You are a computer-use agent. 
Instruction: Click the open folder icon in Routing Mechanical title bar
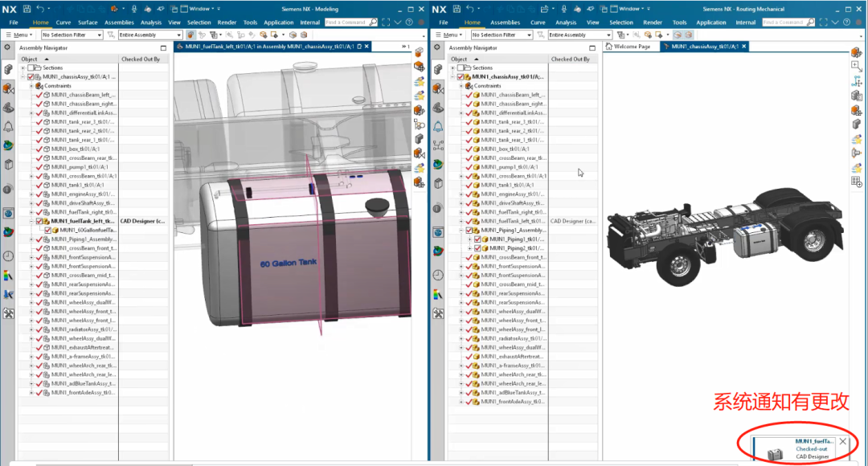click(544, 9)
